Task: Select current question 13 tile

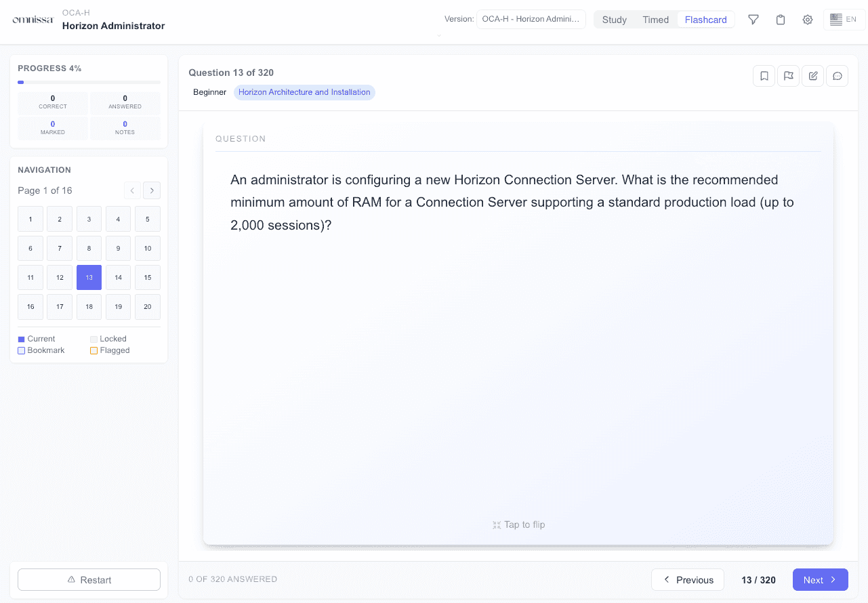Action: 89,277
